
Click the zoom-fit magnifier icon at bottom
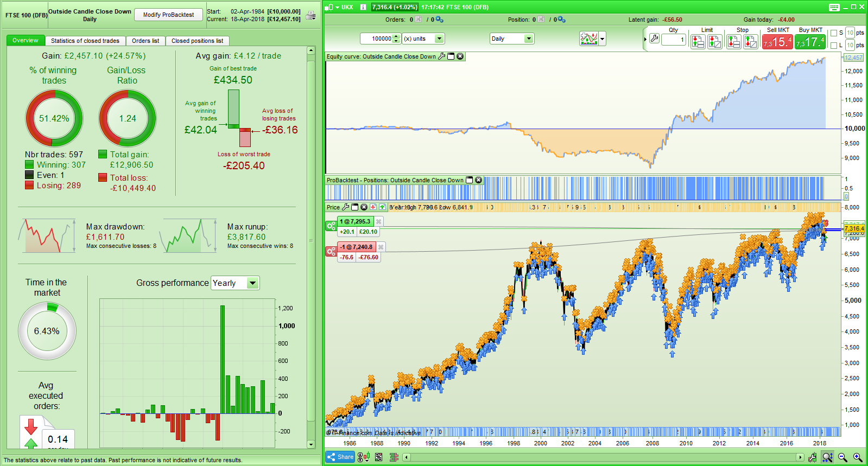pos(827,457)
